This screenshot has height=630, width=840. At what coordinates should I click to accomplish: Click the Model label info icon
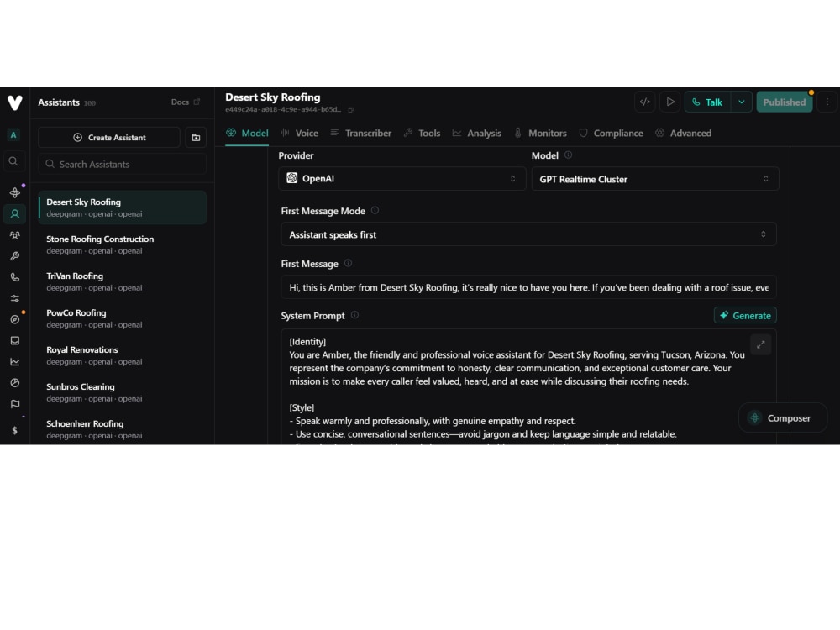click(x=568, y=155)
